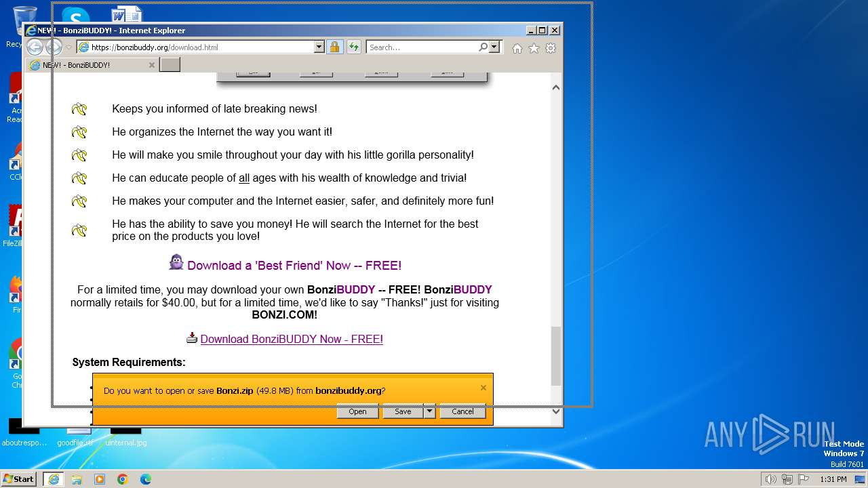Open the Skype desktop icon
Image resolution: width=868 pixels, height=488 pixels.
click(75, 15)
